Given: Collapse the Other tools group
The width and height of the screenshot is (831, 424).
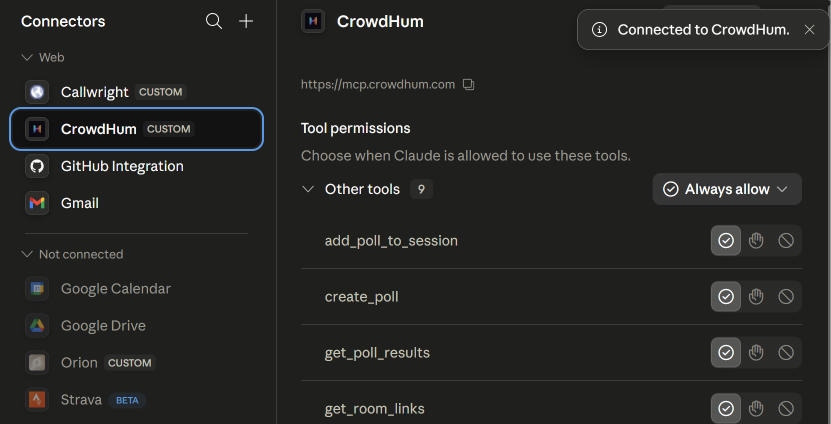Looking at the screenshot, I should [308, 189].
